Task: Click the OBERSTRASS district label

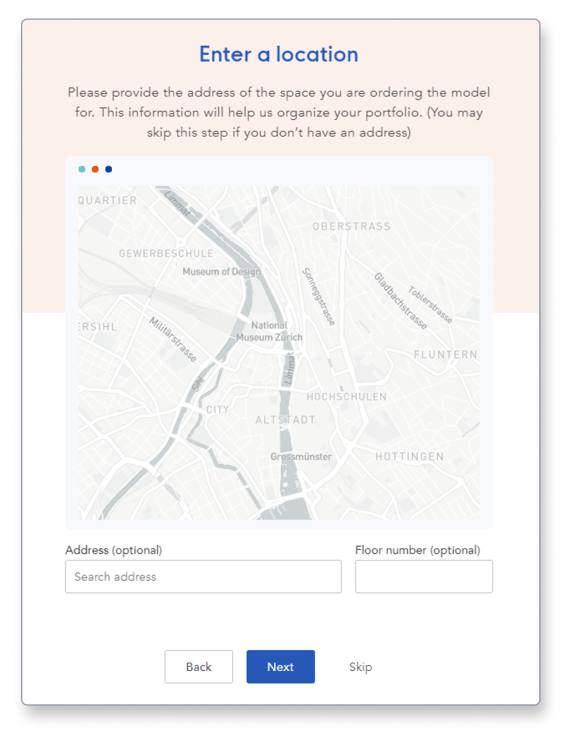Action: click(x=352, y=226)
